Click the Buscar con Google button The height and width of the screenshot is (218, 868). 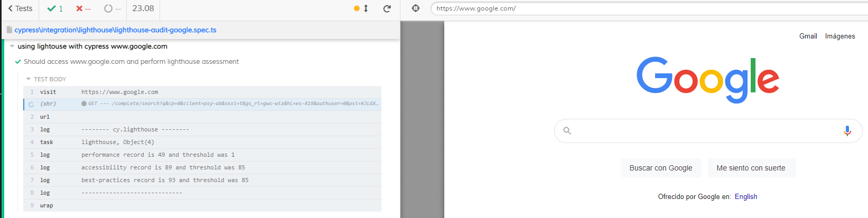point(661,168)
